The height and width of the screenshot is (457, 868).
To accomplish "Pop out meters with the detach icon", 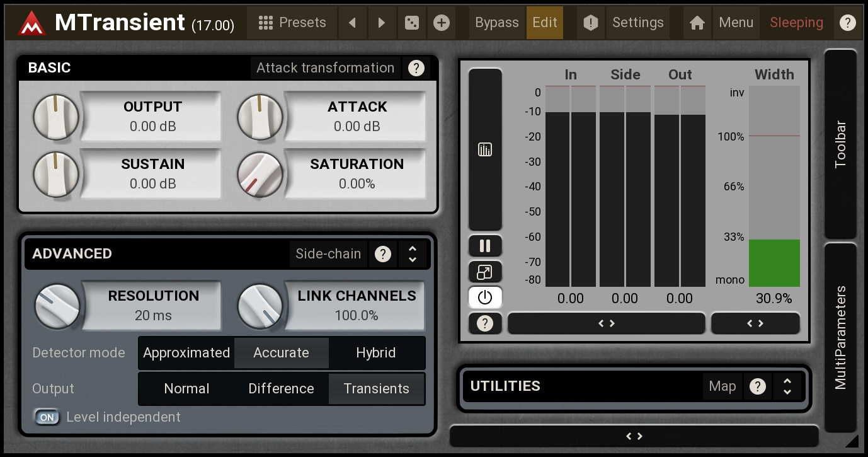I will (485, 272).
